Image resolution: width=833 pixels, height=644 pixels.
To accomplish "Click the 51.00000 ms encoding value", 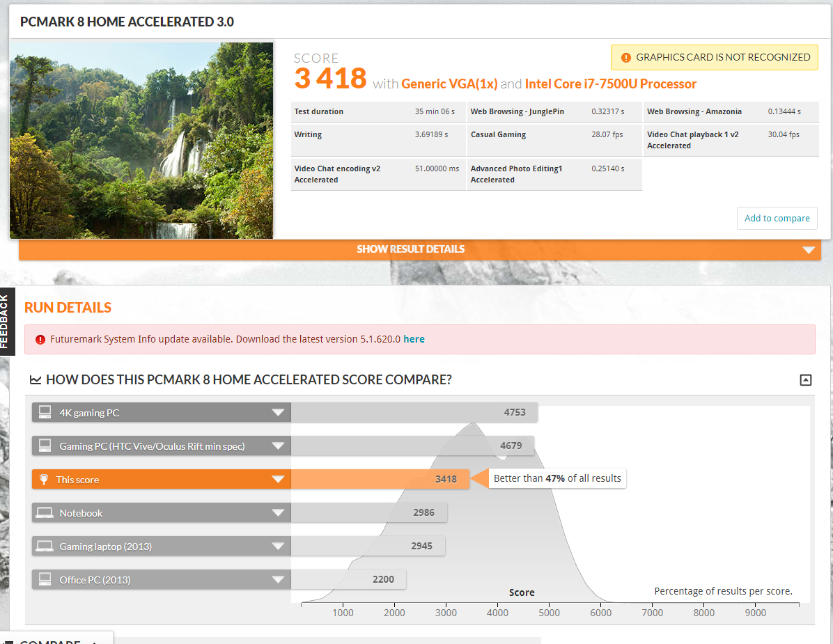I will click(x=437, y=168).
